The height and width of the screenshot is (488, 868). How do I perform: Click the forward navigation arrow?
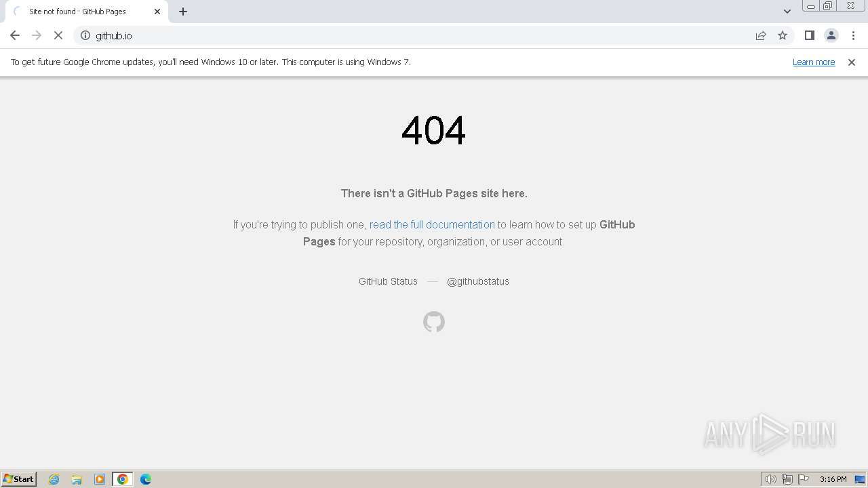click(x=37, y=35)
